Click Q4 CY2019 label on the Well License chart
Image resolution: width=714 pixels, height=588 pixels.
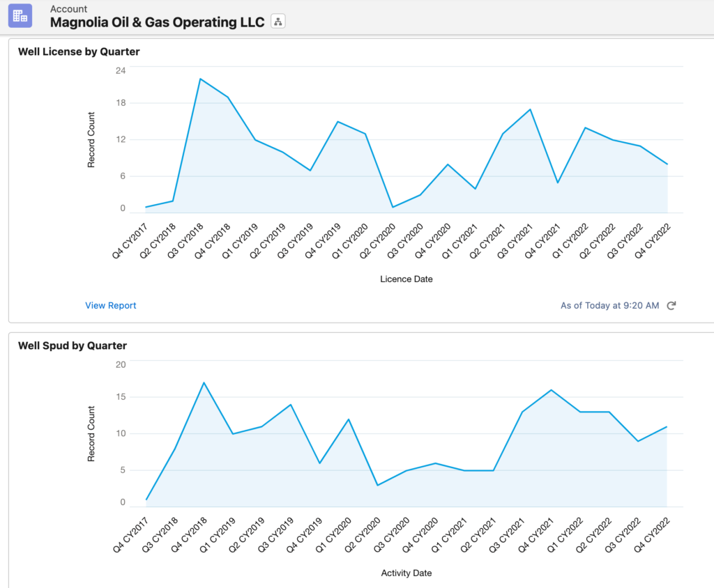click(x=322, y=241)
